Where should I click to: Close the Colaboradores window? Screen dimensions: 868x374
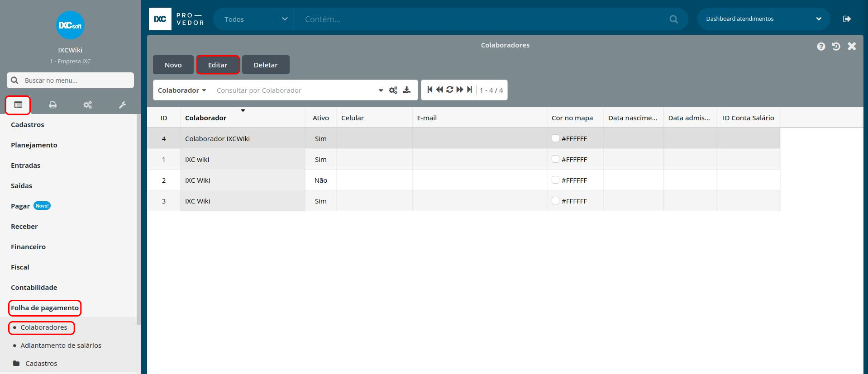tap(852, 46)
